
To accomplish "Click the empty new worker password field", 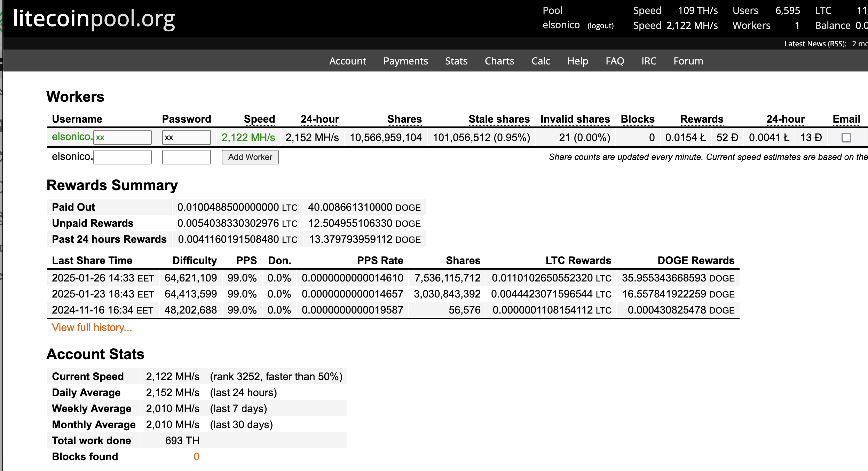I will [186, 157].
